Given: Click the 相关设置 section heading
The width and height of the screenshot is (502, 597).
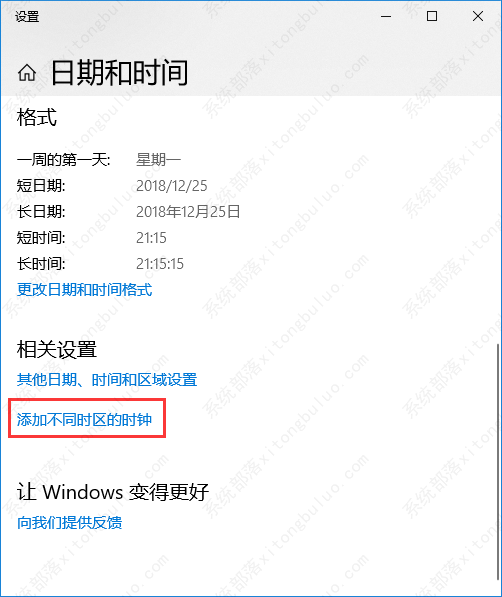Looking at the screenshot, I should click(x=57, y=349).
